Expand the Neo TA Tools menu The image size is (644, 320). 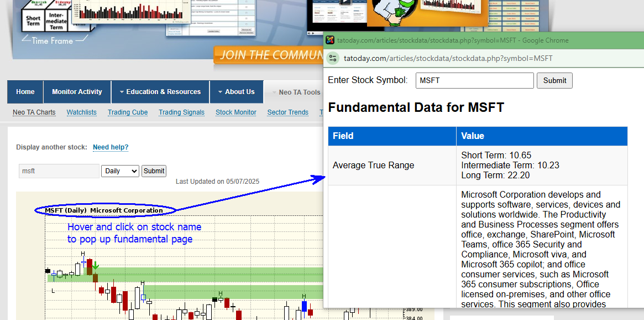click(296, 92)
